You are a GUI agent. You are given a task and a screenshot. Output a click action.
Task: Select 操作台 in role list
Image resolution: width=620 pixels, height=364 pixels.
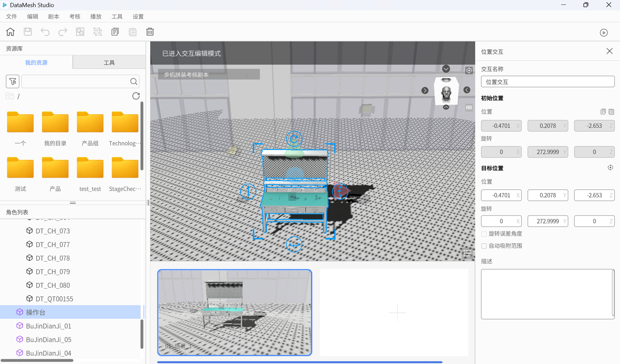70,312
